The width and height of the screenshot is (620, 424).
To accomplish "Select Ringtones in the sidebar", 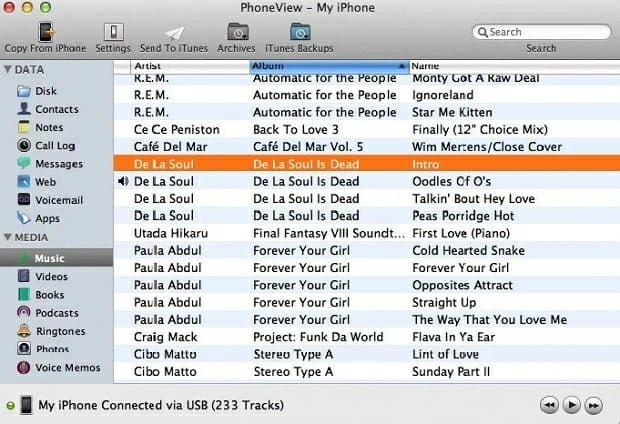I will click(60, 331).
